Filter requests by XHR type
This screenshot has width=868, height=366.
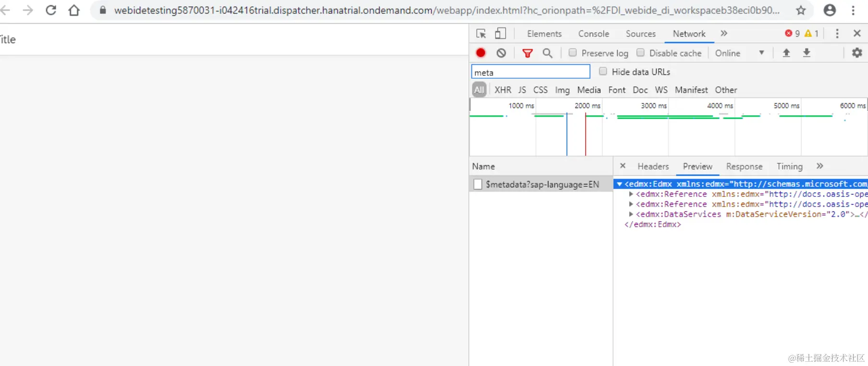point(503,90)
